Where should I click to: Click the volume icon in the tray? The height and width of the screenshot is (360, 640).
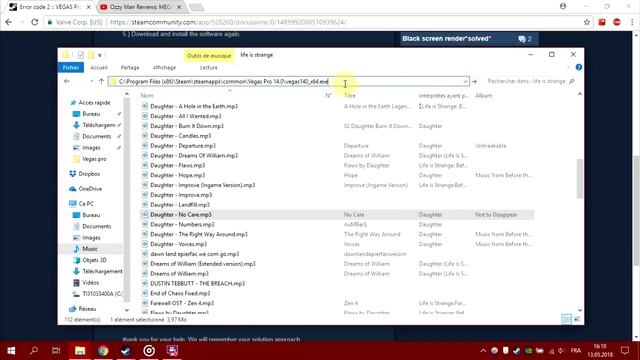pos(561,351)
